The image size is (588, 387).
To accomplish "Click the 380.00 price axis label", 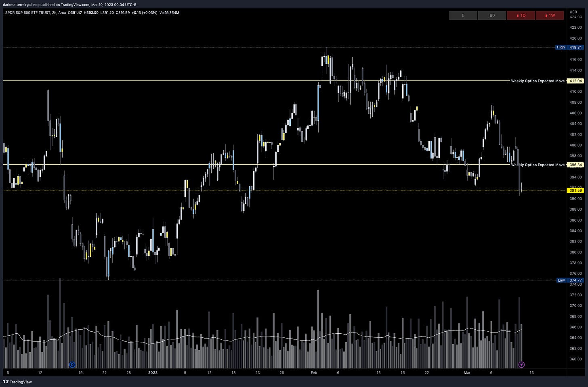I will coord(575,252).
